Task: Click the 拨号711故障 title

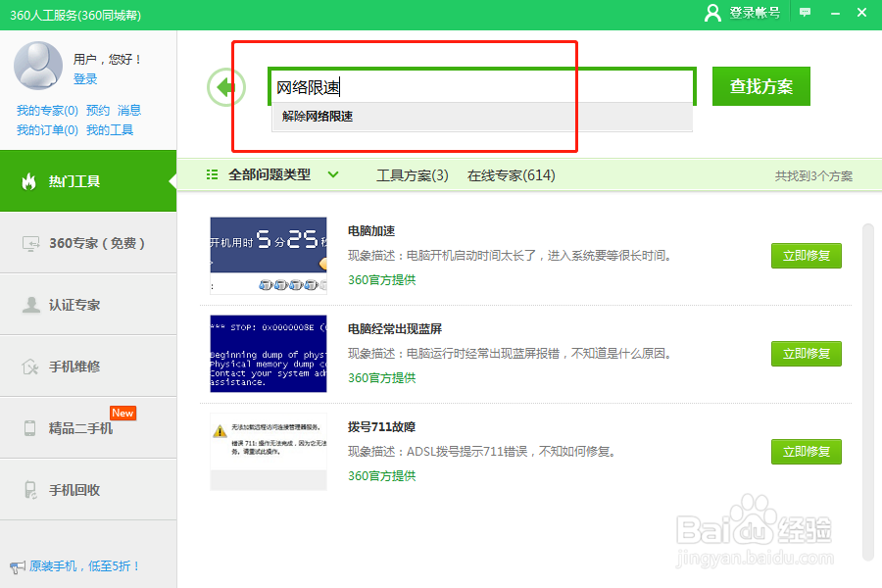Action: [381, 426]
